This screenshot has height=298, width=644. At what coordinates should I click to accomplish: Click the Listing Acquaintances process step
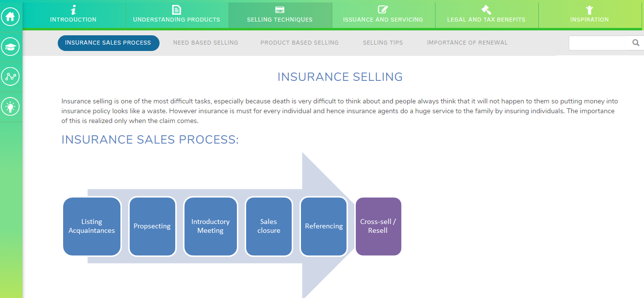tap(92, 226)
